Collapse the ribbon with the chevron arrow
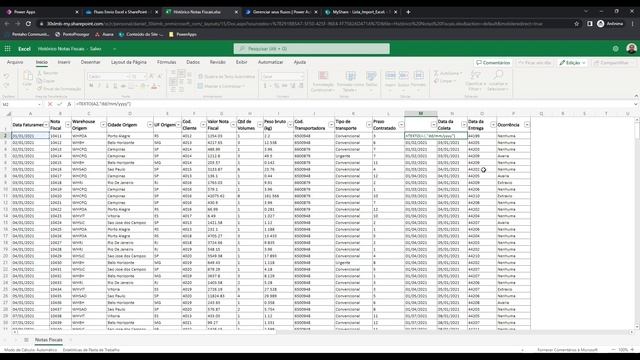Viewport: 640px width, 360px height. click(x=636, y=96)
